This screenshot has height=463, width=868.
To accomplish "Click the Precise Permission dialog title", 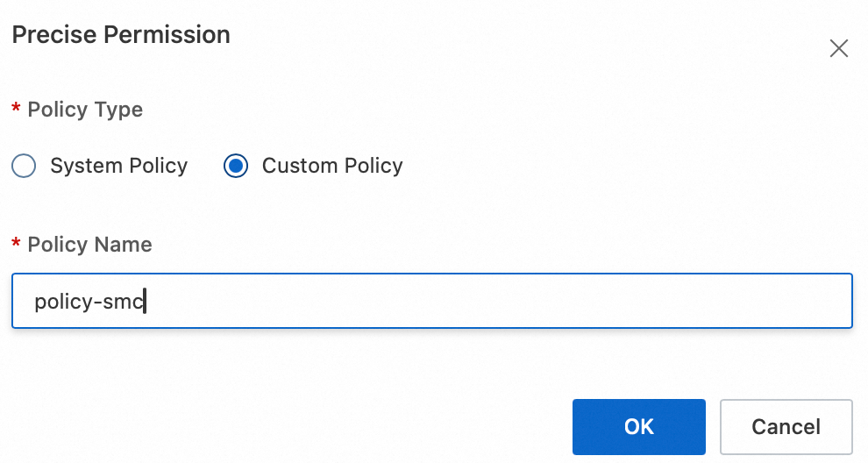I will tap(121, 35).
